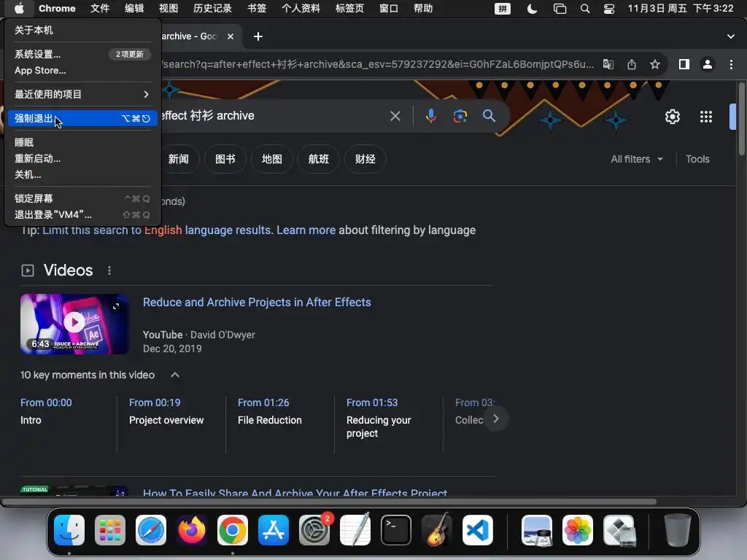Open Chrome three-dot menu

click(731, 64)
